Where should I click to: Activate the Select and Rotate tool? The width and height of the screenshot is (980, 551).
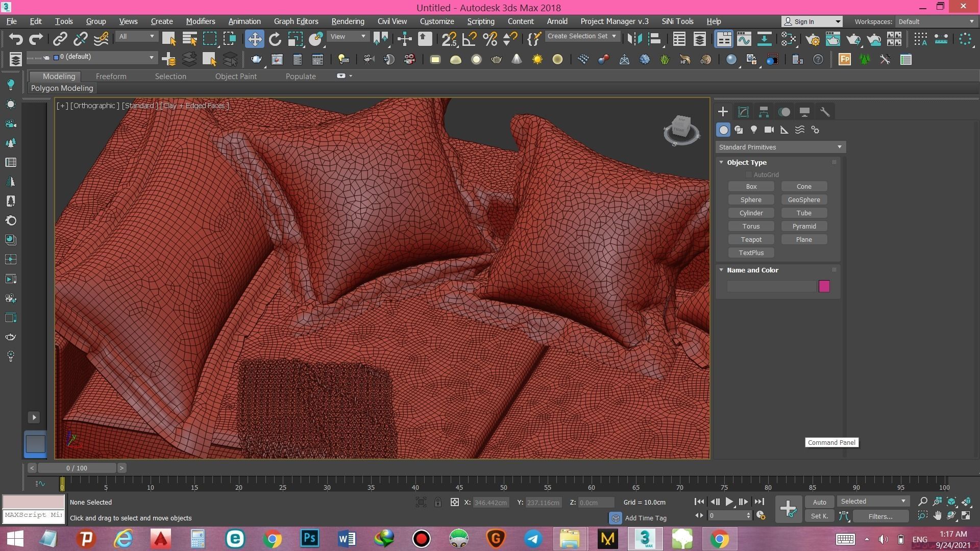[275, 38]
